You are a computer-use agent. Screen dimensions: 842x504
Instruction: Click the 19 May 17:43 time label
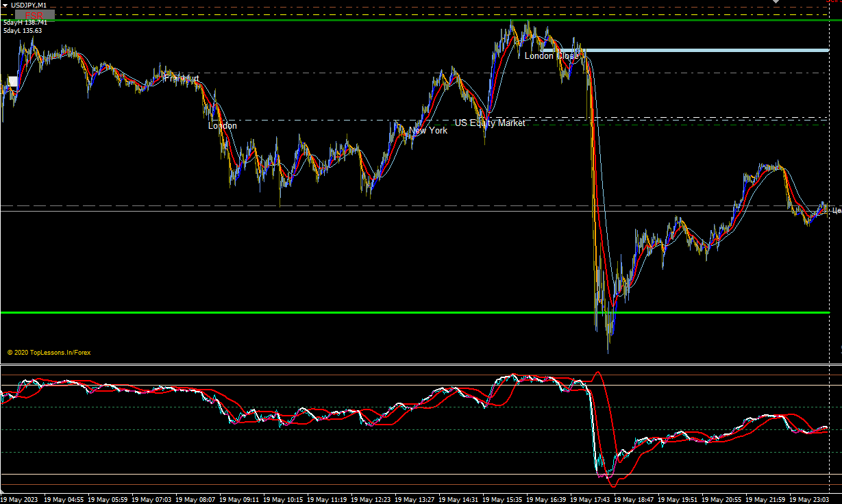pos(590,500)
